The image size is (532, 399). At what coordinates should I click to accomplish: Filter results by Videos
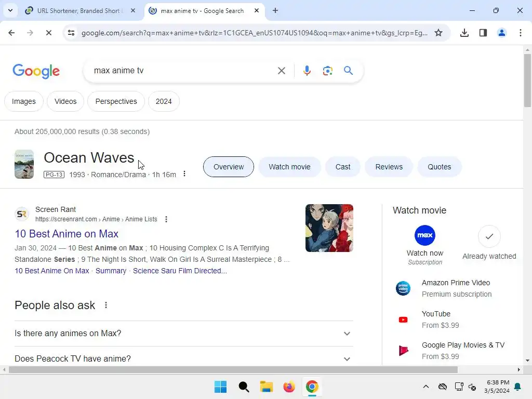click(65, 101)
